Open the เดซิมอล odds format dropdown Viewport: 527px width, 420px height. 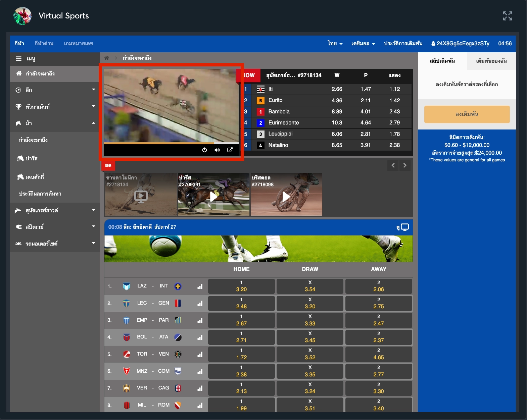tap(363, 44)
